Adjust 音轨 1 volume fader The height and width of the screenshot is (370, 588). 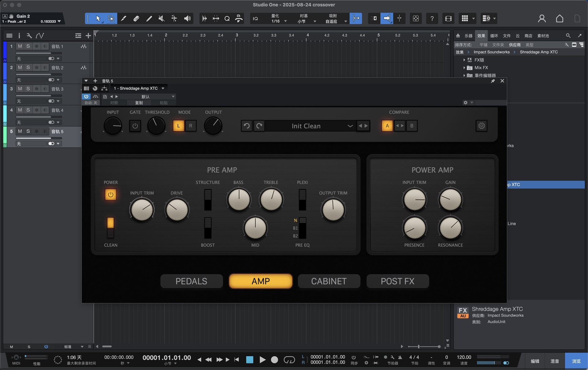[39, 53]
